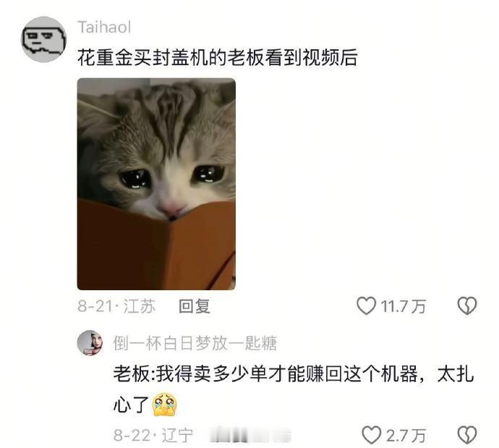Open 倒一杯白日梦放一匙糖 username profile
This screenshot has height=448, width=499.
[195, 343]
